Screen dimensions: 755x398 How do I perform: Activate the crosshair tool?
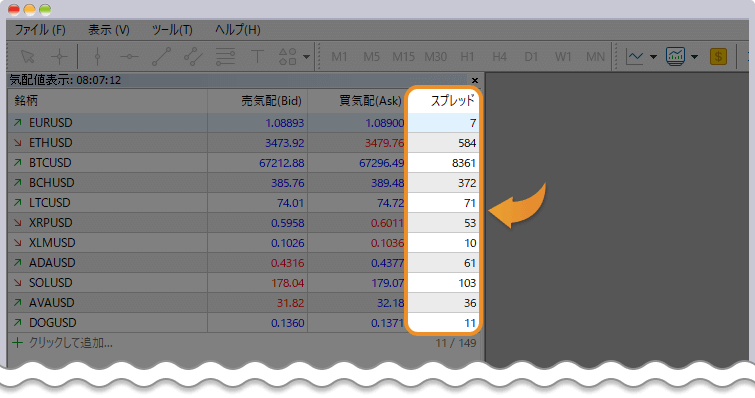tap(60, 57)
